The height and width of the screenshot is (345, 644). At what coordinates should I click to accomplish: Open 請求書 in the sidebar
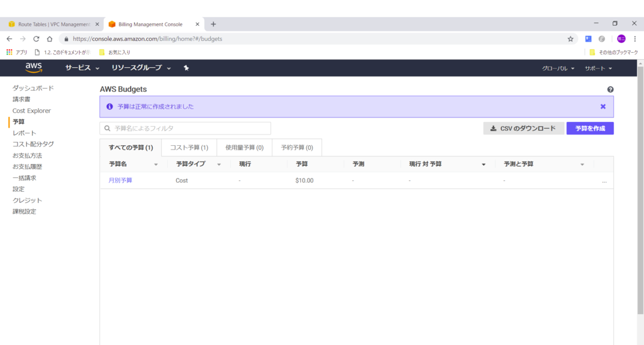[21, 99]
